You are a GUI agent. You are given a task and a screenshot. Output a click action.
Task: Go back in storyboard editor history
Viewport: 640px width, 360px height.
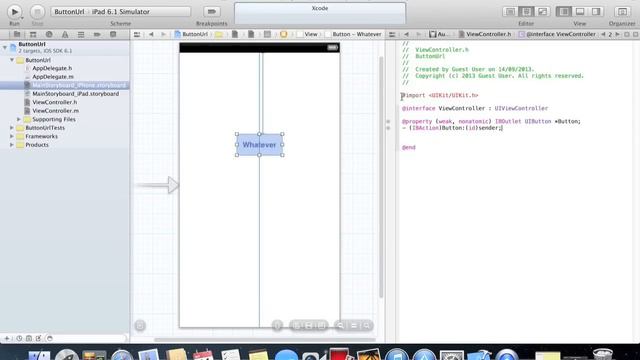coord(151,35)
